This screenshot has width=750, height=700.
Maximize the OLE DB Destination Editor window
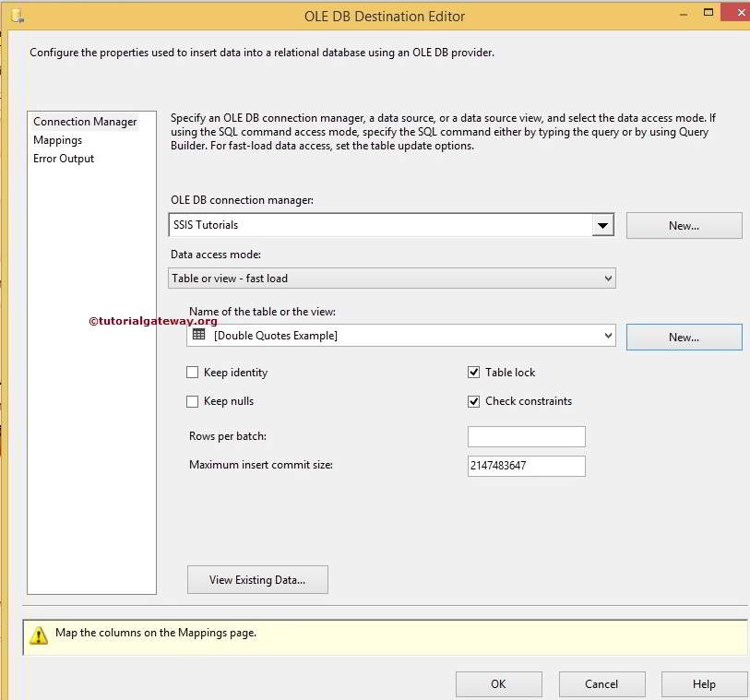pyautogui.click(x=708, y=14)
